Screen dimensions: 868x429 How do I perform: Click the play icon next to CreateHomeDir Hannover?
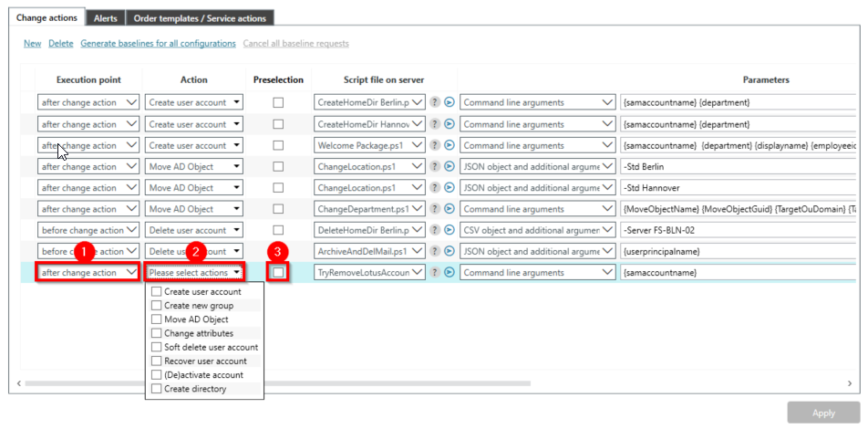449,124
